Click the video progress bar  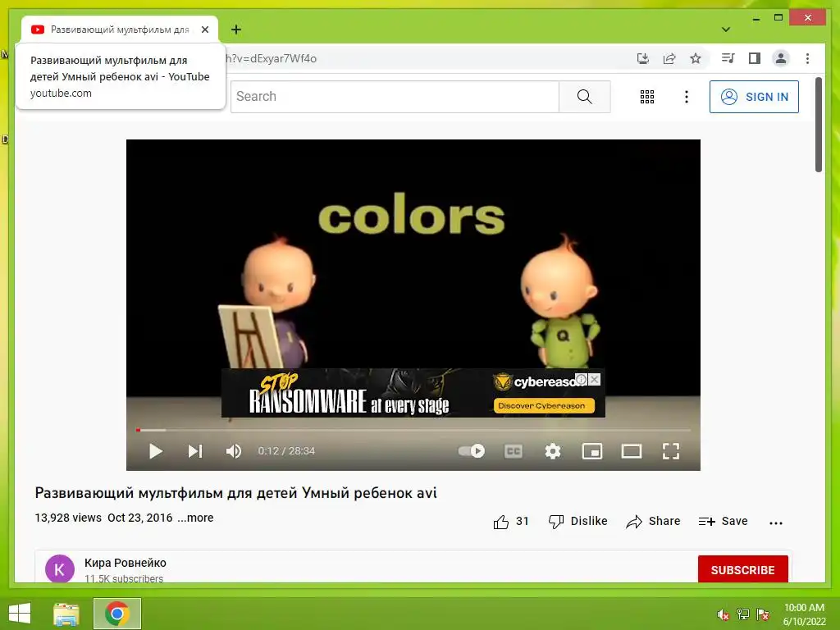[413, 430]
